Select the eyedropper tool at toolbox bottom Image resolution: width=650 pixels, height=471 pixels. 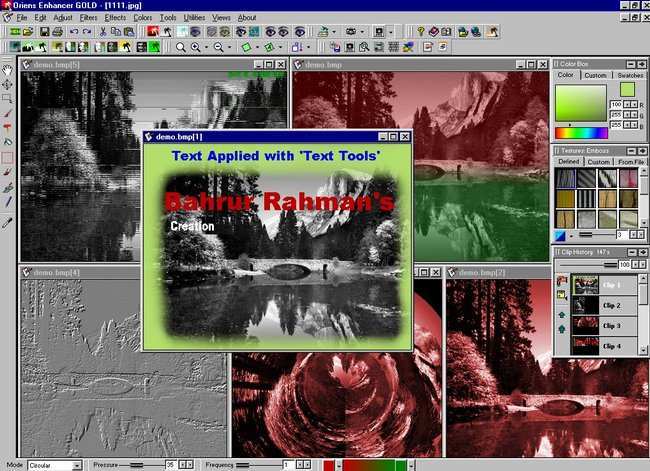[7, 223]
